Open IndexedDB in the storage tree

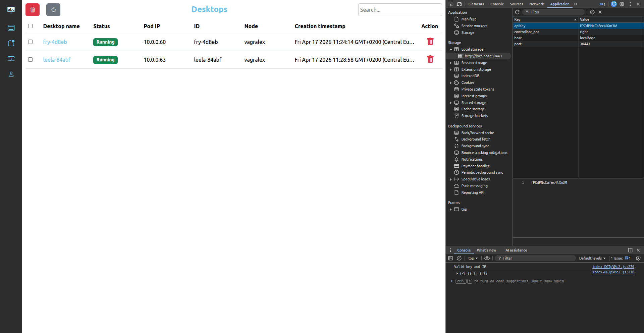(470, 76)
